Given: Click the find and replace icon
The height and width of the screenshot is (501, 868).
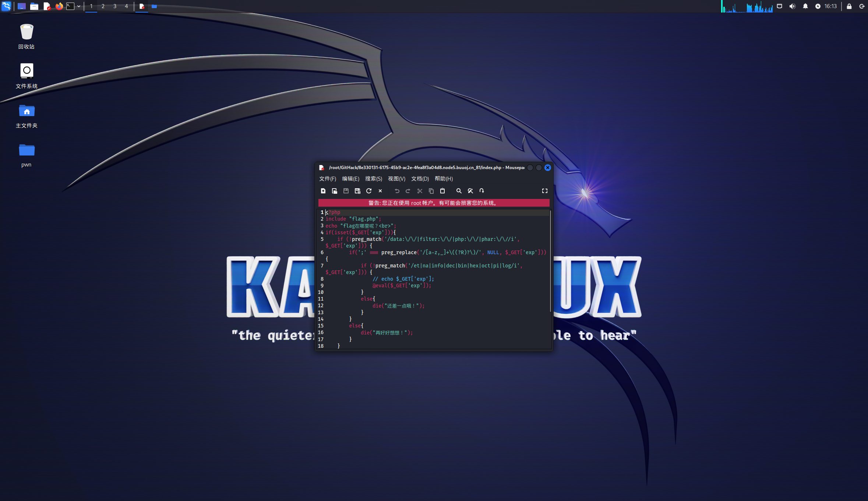Looking at the screenshot, I should [x=470, y=191].
